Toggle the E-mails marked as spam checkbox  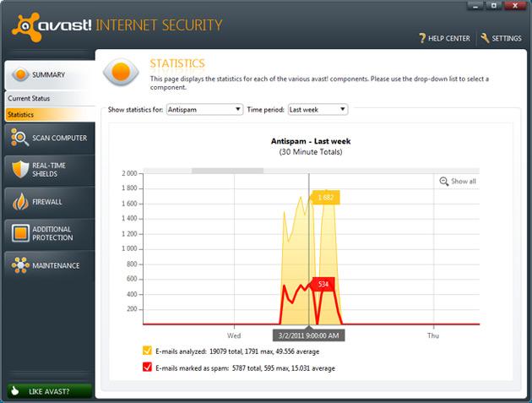(x=147, y=367)
